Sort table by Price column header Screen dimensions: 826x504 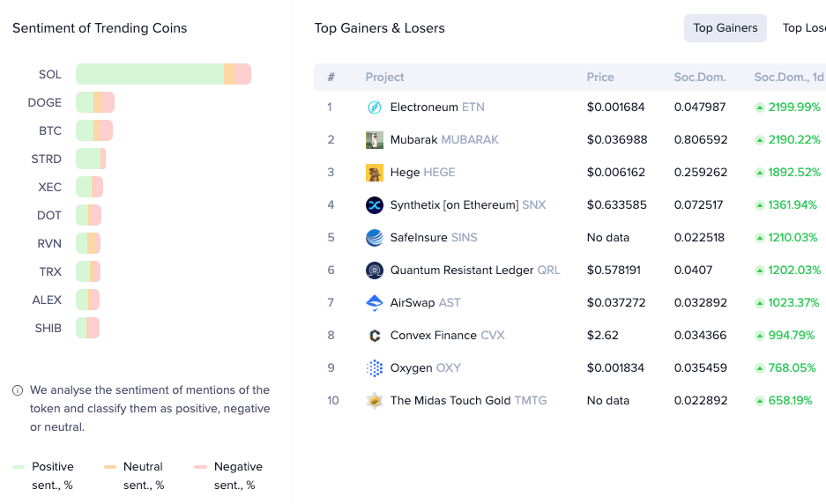[600, 77]
